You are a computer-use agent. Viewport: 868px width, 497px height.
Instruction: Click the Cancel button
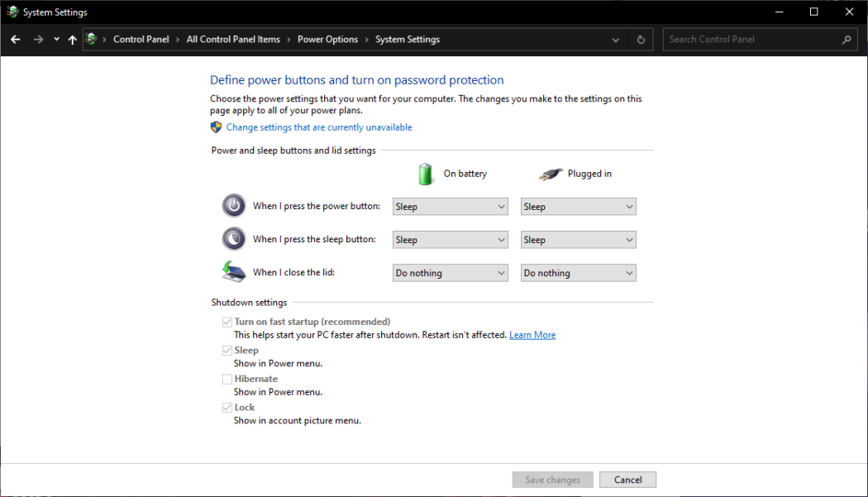pos(627,479)
